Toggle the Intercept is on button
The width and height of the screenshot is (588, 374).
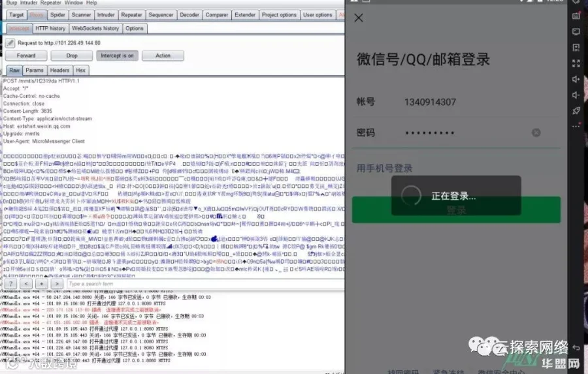(x=117, y=55)
